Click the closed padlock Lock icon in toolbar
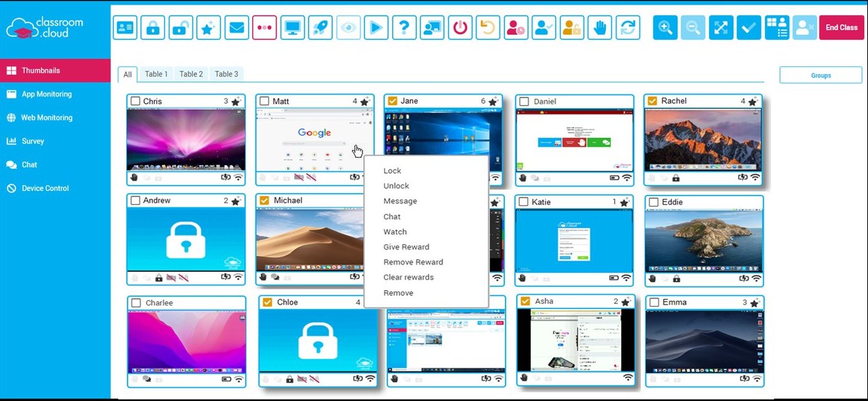The width and height of the screenshot is (868, 401). [152, 28]
